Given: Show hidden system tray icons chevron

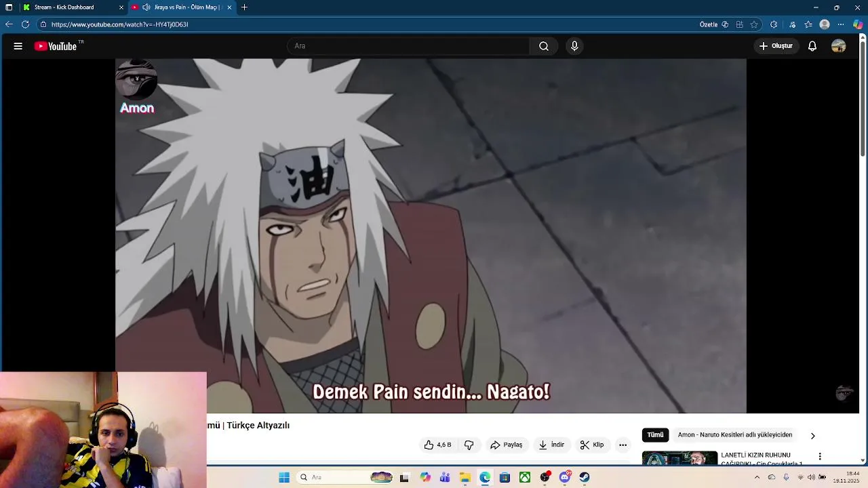Looking at the screenshot, I should click(757, 477).
